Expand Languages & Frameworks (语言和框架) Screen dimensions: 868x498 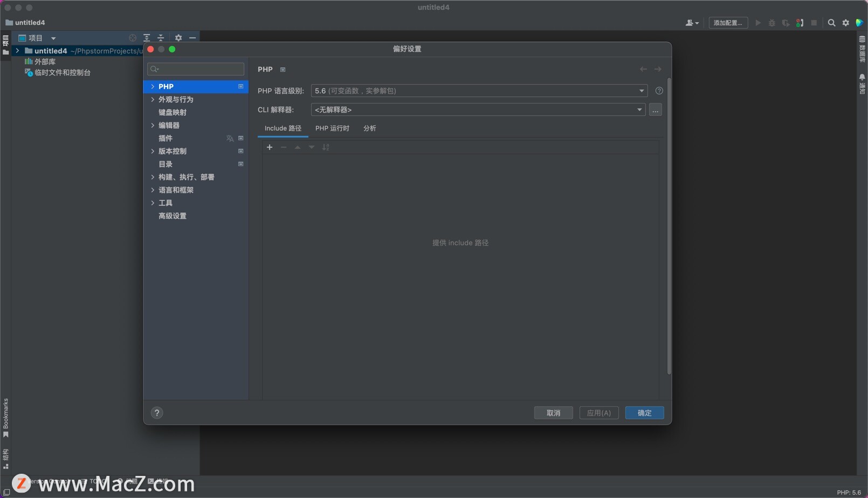[153, 190]
